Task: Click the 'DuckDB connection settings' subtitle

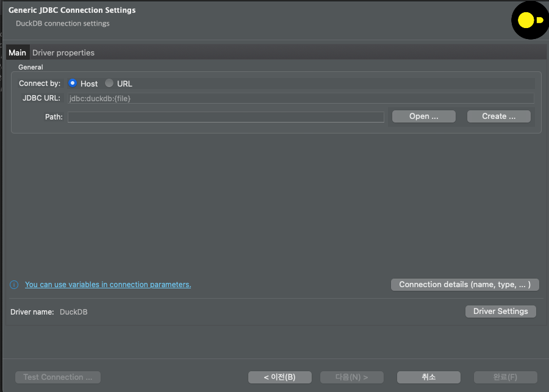Action: [x=63, y=23]
